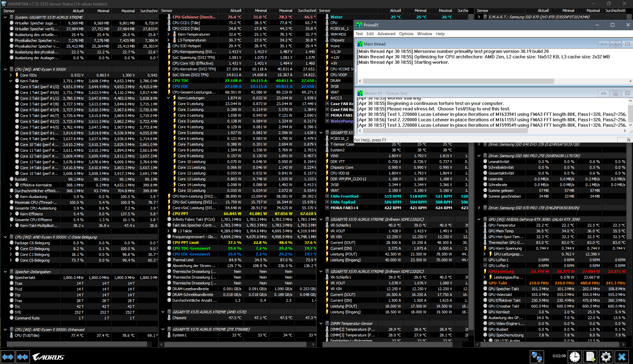The width and height of the screenshot is (633, 364).
Task: Click the logging start sheet icon
Action: 591,357
